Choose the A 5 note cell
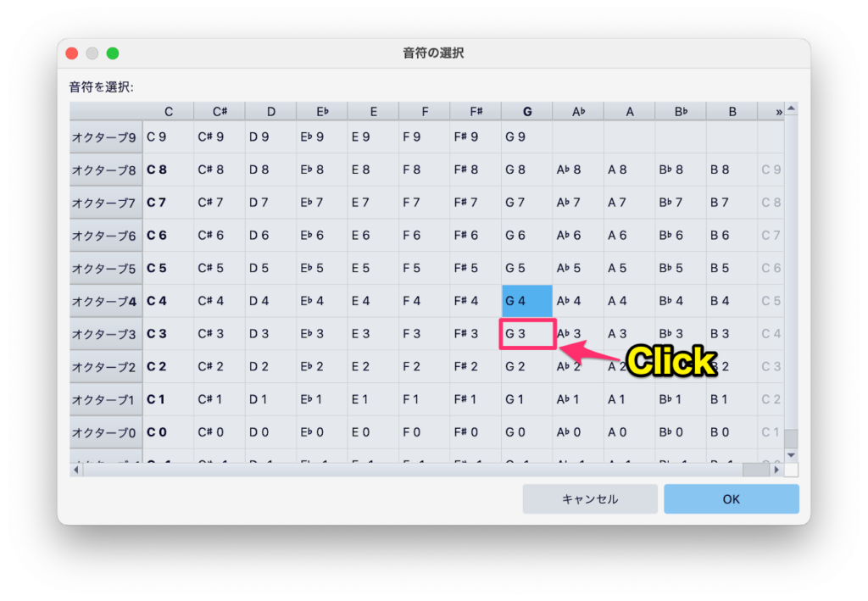 point(629,269)
